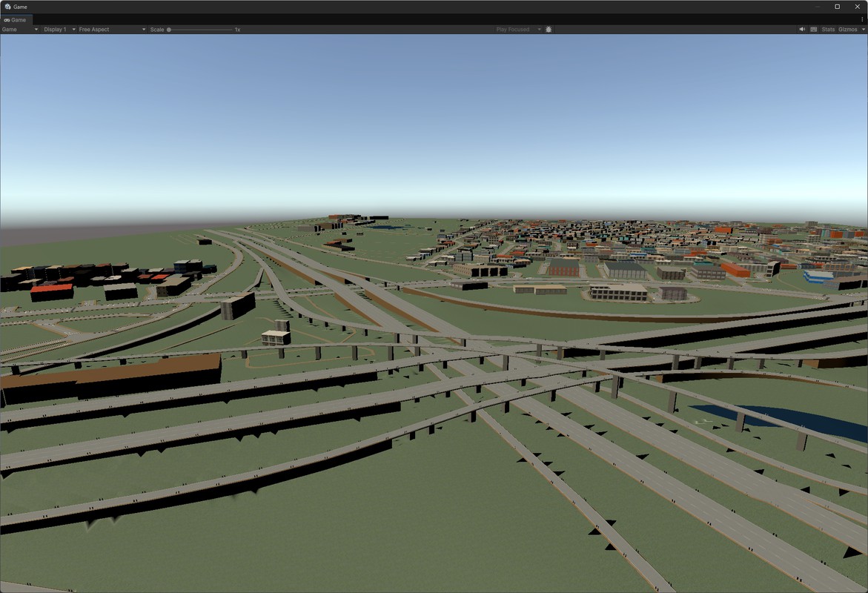Open the Display 1 target selector
Screen dimensions: 868x593
pos(54,30)
